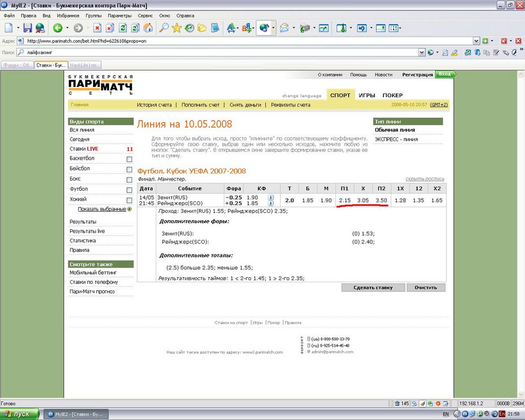The height and width of the screenshot is (420, 525).
Task: Click the yellow folders toolbar icon
Action: click(202, 28)
